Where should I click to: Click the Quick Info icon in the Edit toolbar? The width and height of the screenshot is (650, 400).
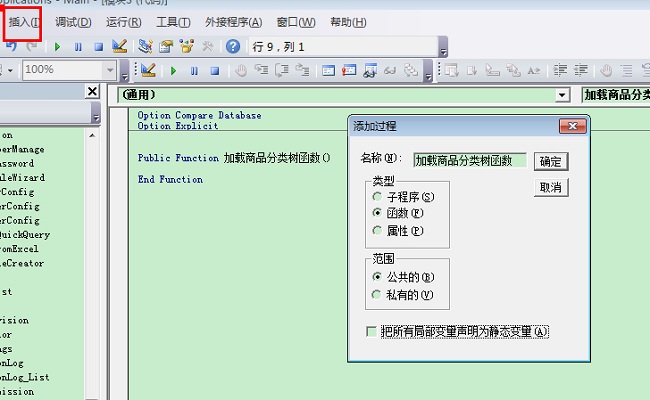(492, 70)
